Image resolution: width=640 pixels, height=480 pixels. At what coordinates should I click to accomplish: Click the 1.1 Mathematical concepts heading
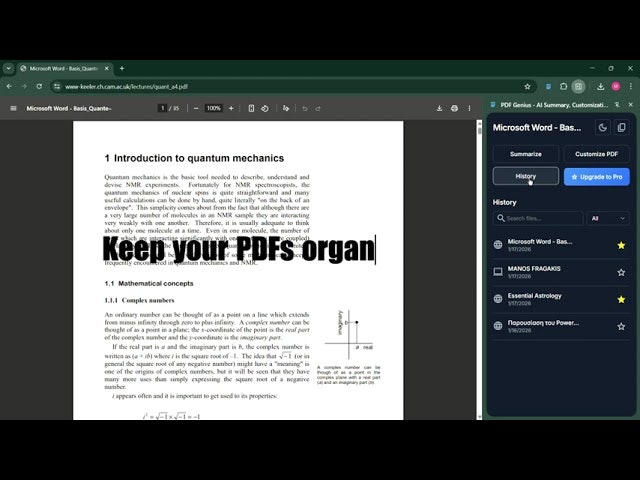click(149, 283)
